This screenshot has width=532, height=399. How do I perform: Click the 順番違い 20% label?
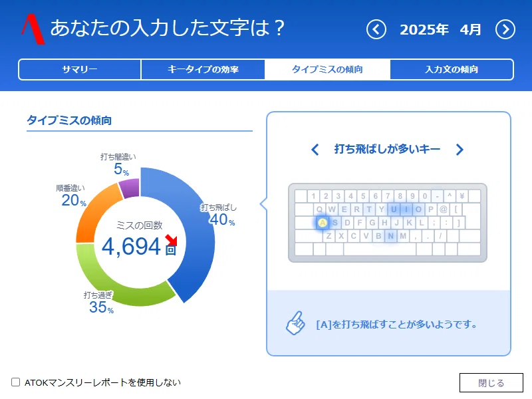pos(71,196)
